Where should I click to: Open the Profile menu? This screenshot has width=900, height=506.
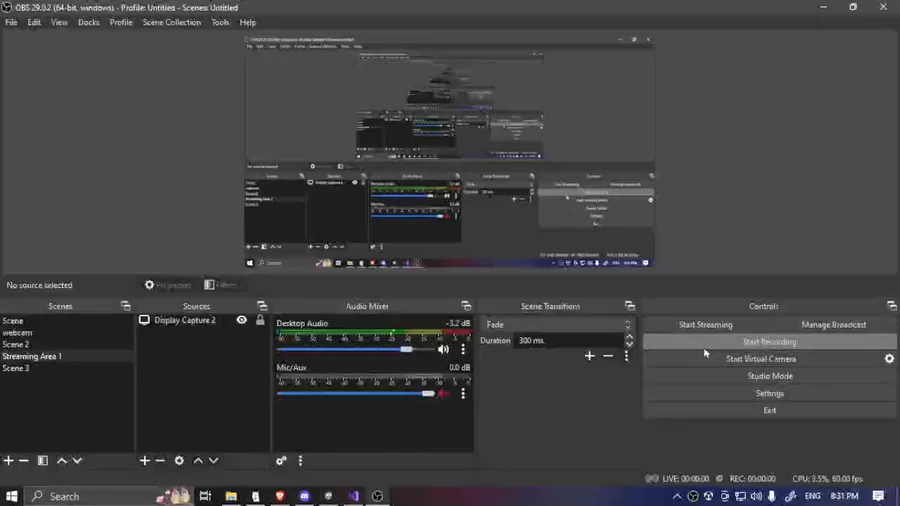tap(121, 22)
